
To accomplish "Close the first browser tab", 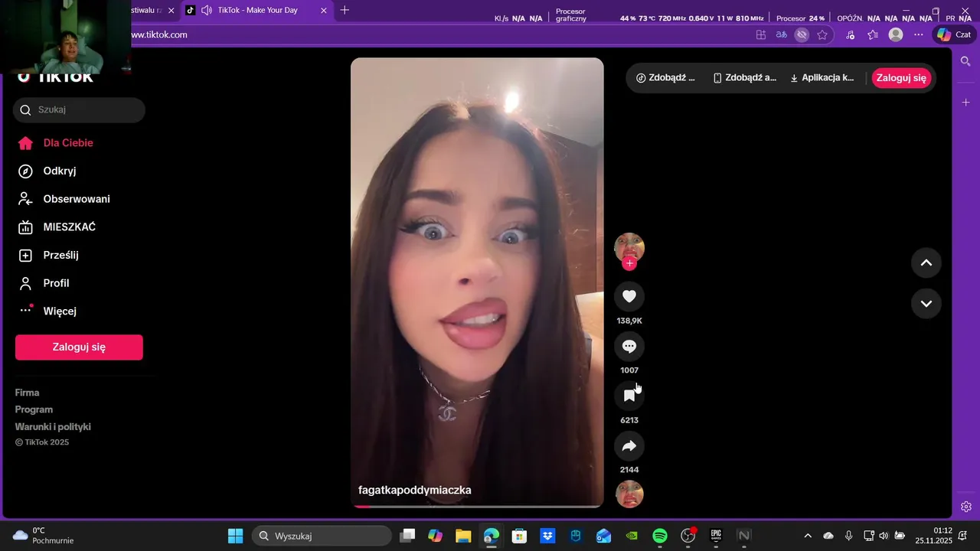I will 171,10.
